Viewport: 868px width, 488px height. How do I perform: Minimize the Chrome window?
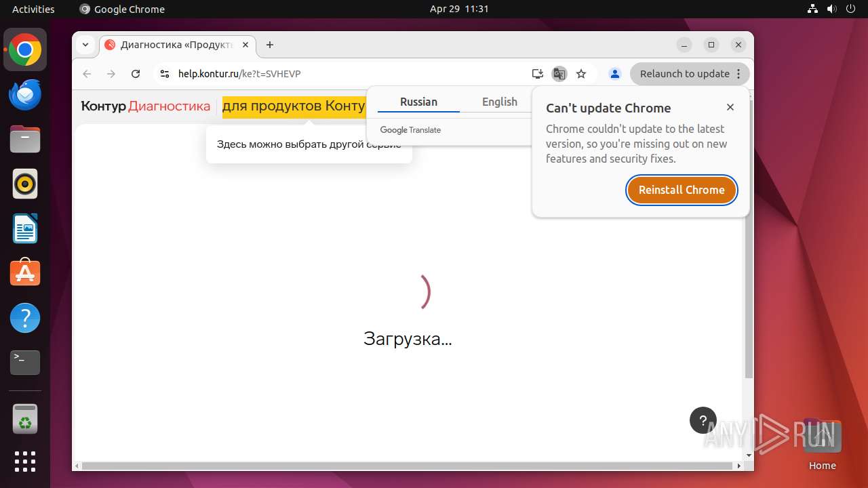click(x=684, y=45)
